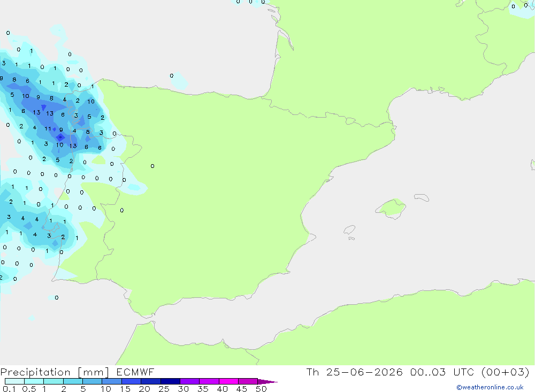Click the legend scale label '15'
Viewport: 535px width, 392px height.
(x=125, y=389)
